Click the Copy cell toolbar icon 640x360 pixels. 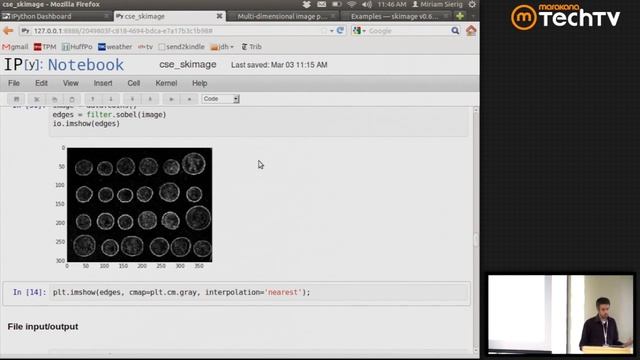coord(54,99)
